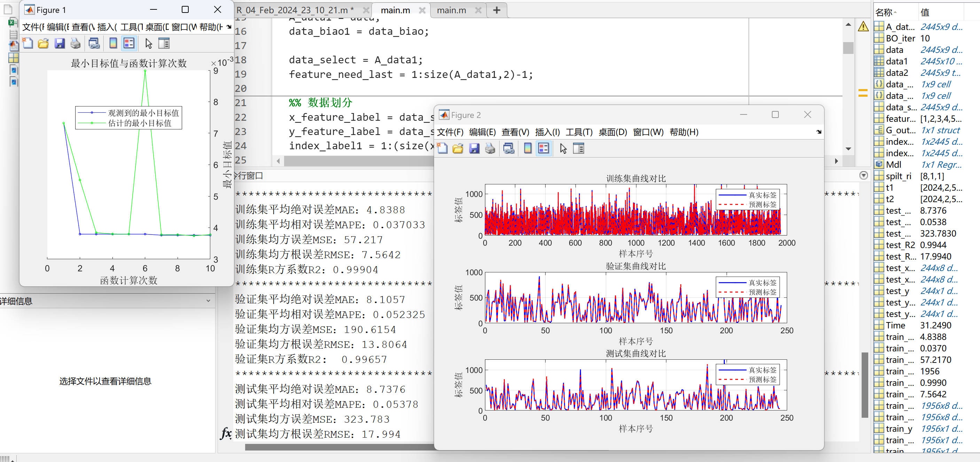The height and width of the screenshot is (462, 980).
Task: Close the second main.m editor tab
Action: (x=478, y=10)
